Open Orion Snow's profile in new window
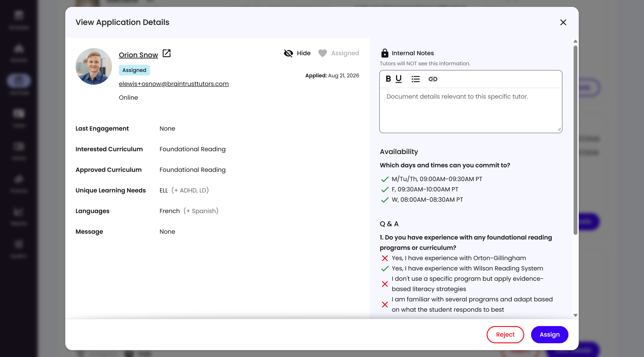This screenshot has width=644, height=357. (x=167, y=53)
